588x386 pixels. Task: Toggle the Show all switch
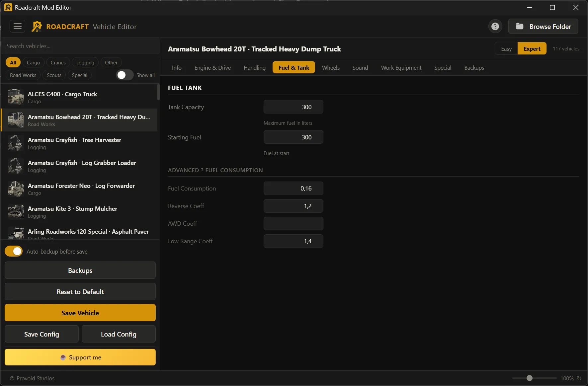click(x=125, y=75)
